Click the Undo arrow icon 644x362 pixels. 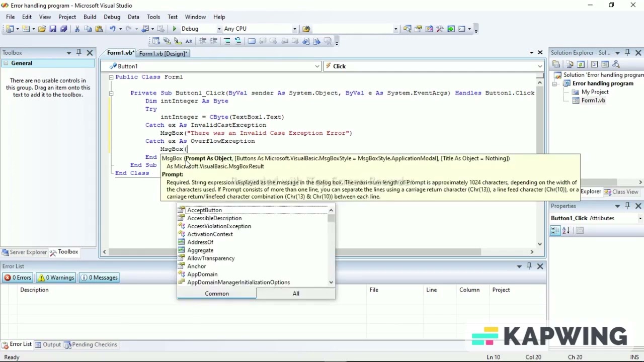[x=113, y=29]
